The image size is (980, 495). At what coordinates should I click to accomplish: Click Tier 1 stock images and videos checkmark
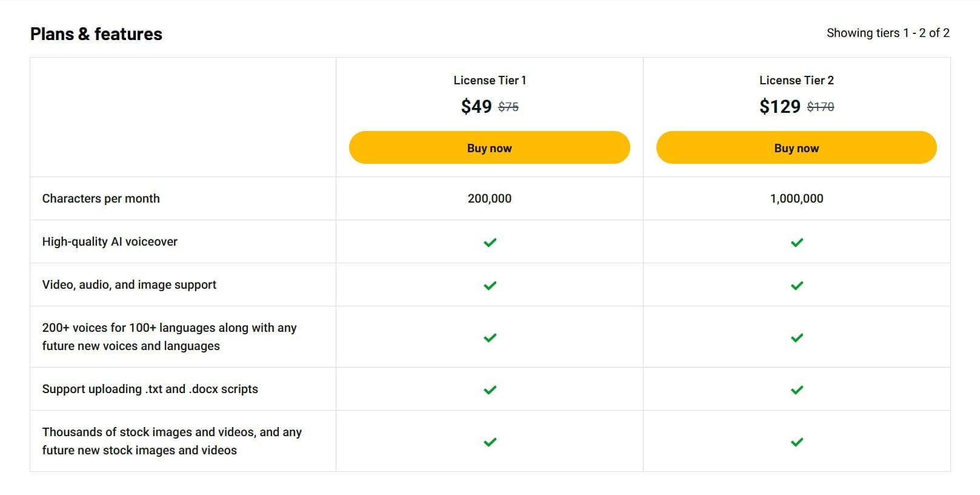(x=490, y=442)
